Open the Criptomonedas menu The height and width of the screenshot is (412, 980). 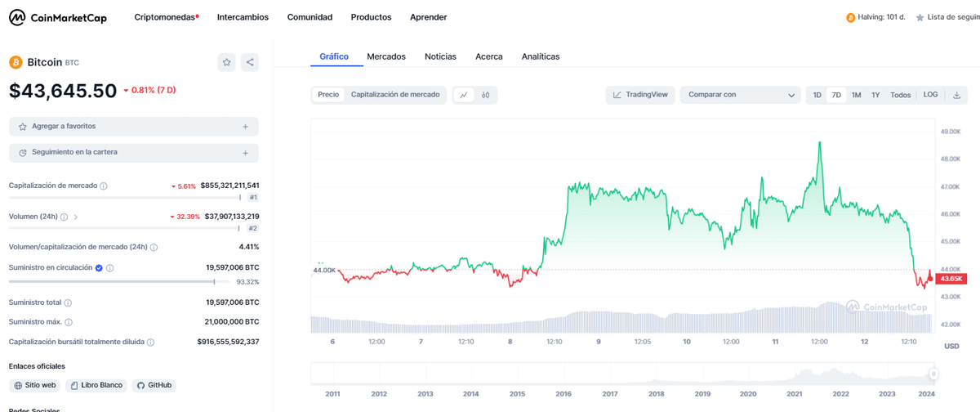pyautogui.click(x=166, y=17)
